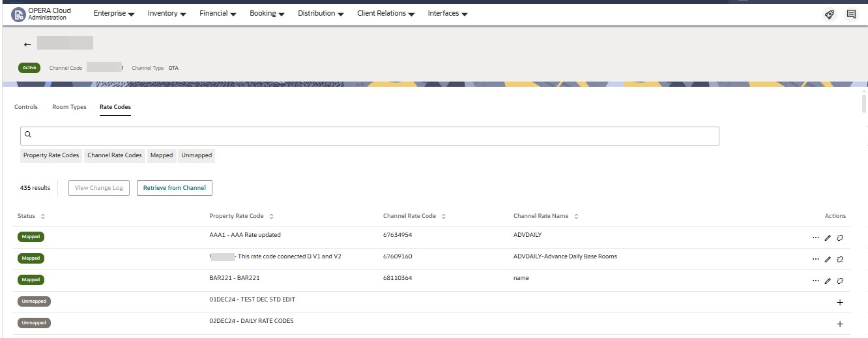Click channel rate code 67634954
The image size is (868, 338).
398,235
